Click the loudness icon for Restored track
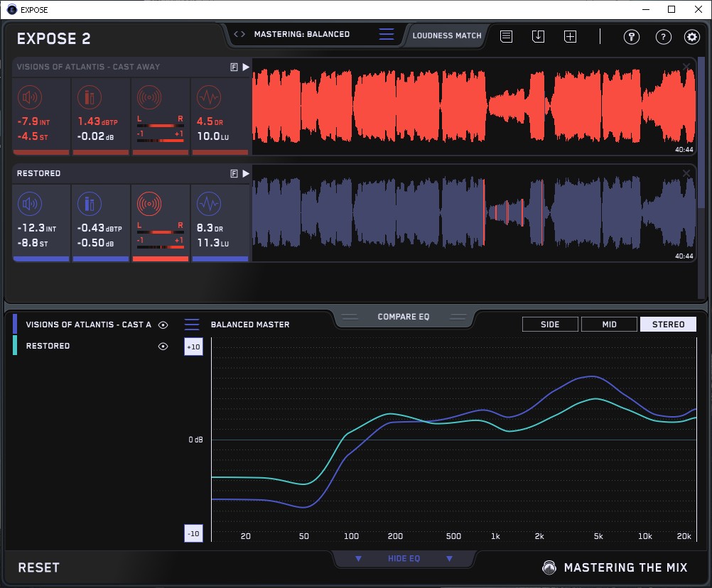712x588 pixels. click(30, 204)
